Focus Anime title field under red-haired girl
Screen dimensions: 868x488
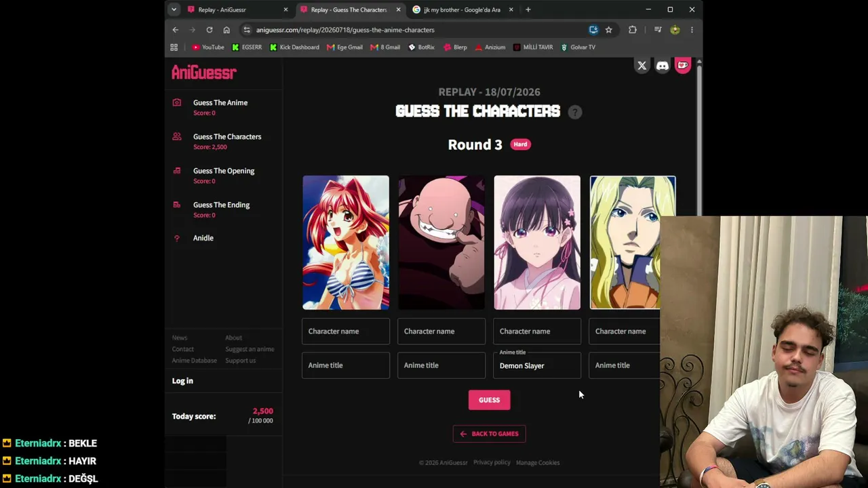[346, 365]
